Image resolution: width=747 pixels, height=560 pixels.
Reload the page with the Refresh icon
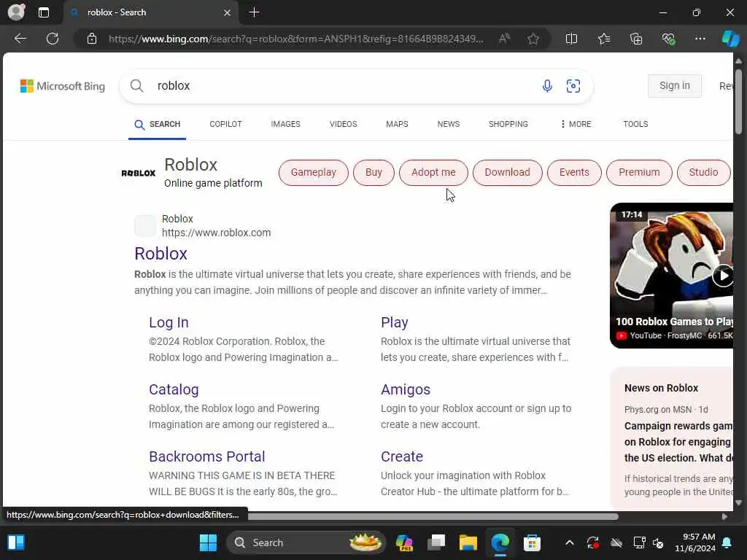pyautogui.click(x=53, y=39)
